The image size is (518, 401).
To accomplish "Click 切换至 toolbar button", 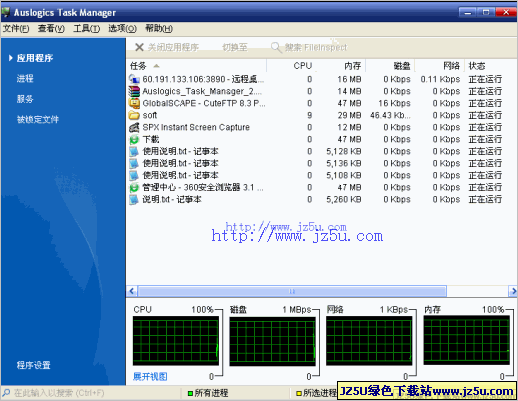I will [235, 47].
